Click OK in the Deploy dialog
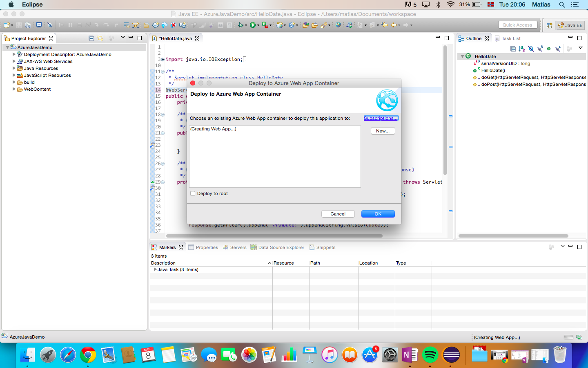 [378, 214]
